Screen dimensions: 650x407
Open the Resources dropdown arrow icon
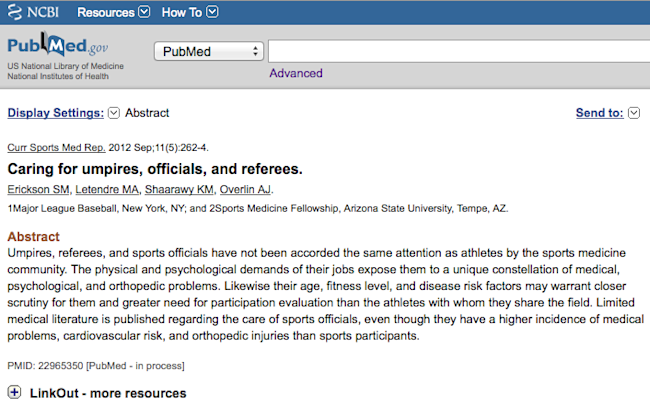click(144, 12)
